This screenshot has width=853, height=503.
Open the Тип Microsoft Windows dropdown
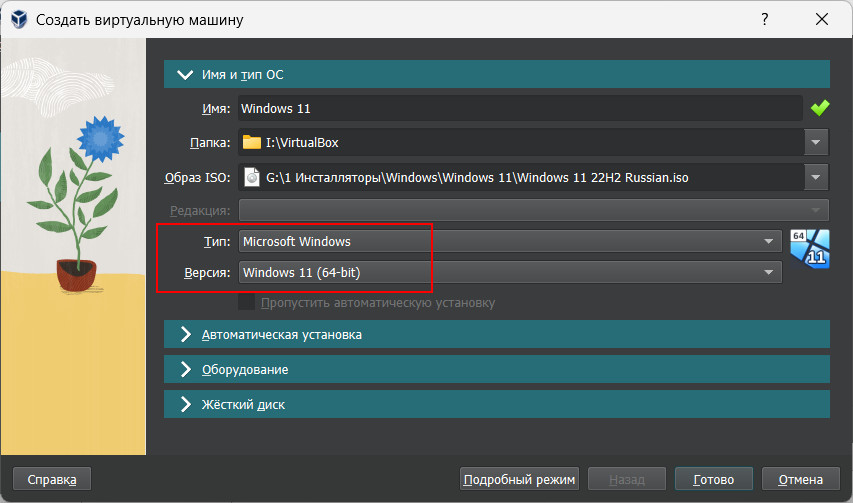point(510,241)
